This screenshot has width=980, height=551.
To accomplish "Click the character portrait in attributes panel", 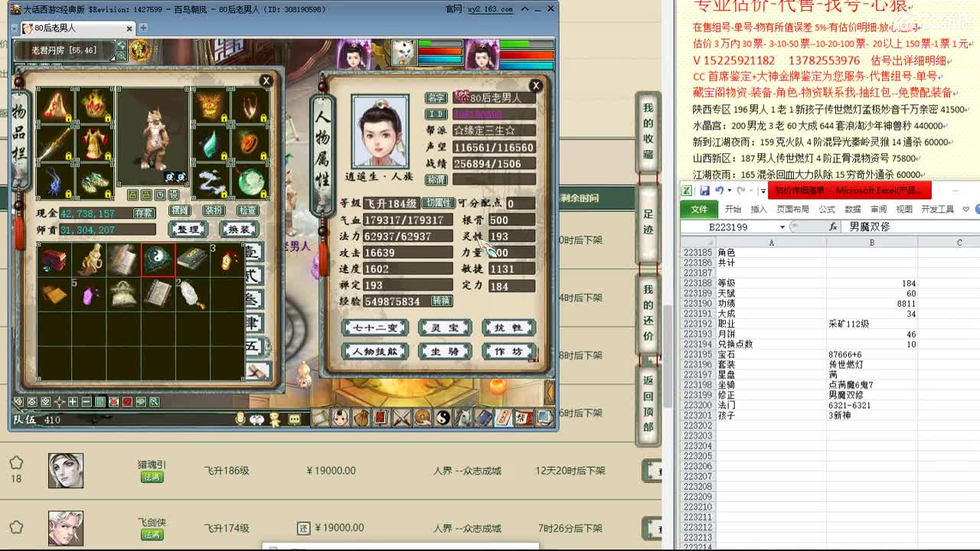I will (x=380, y=132).
